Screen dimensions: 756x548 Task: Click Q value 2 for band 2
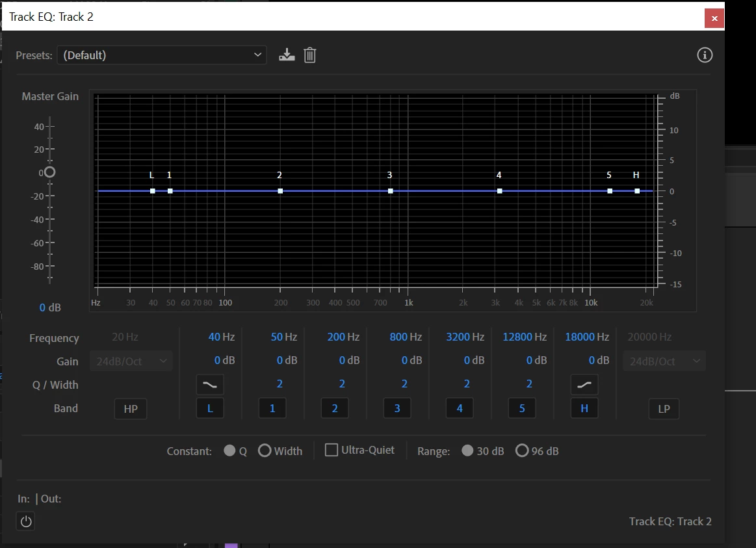pos(342,384)
